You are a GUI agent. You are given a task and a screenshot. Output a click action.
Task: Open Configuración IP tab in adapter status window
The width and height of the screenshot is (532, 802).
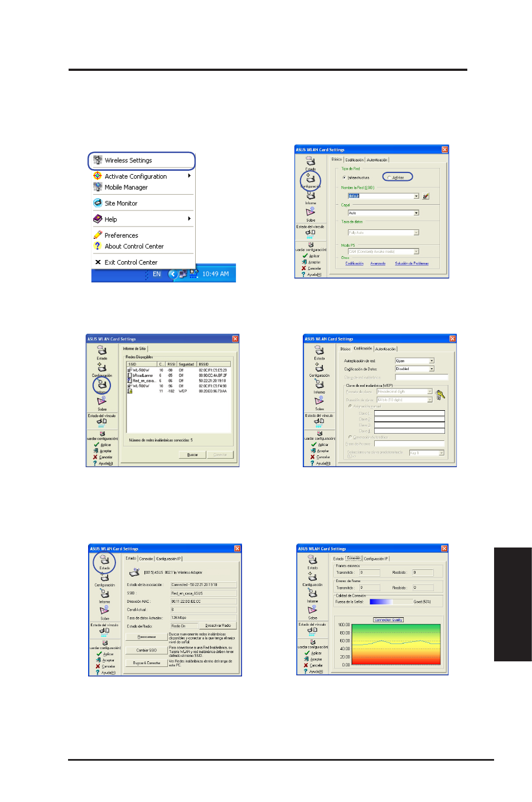pos(168,559)
